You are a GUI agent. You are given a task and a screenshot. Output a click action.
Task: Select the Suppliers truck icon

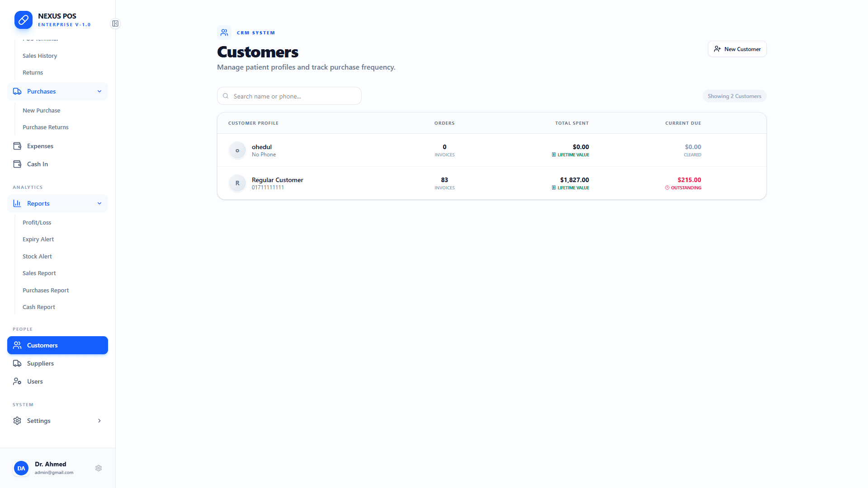click(x=17, y=363)
